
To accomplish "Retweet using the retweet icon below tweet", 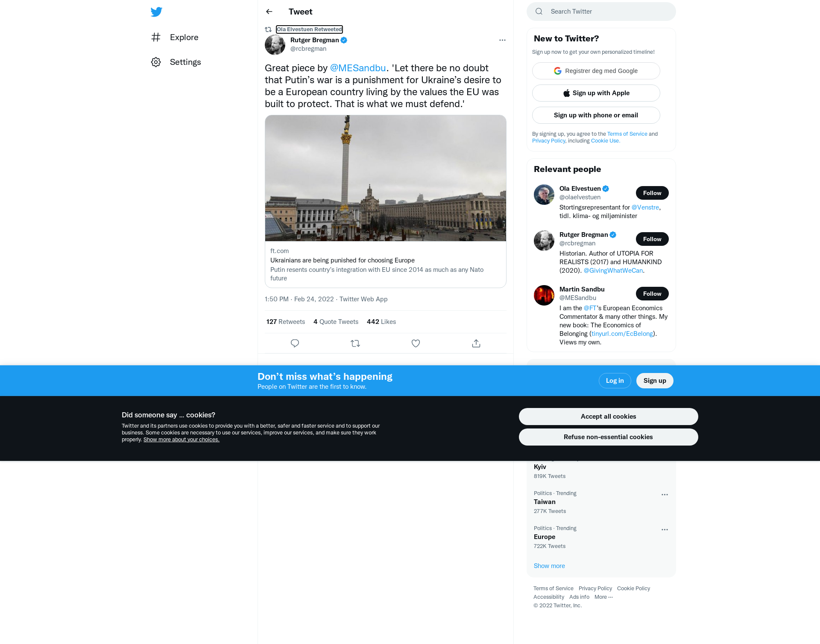I will 355,343.
